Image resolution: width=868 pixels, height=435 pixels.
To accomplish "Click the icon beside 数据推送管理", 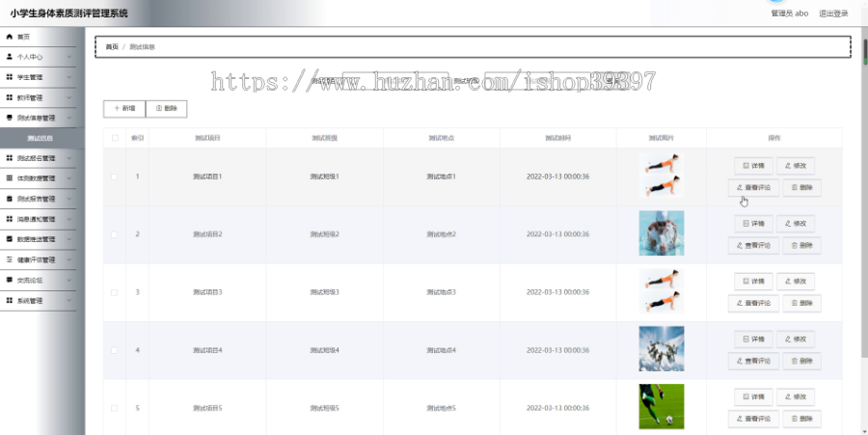I will 9,239.
